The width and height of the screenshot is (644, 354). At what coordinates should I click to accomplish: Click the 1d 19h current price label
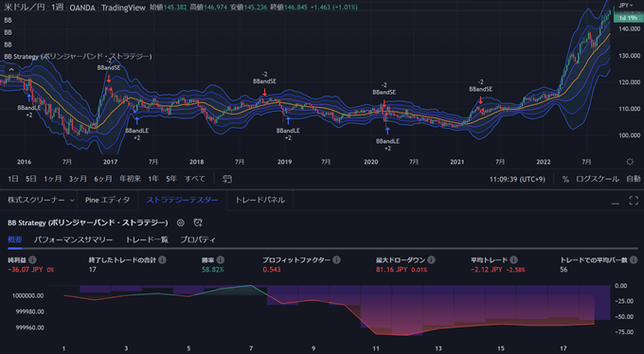pyautogui.click(x=628, y=18)
